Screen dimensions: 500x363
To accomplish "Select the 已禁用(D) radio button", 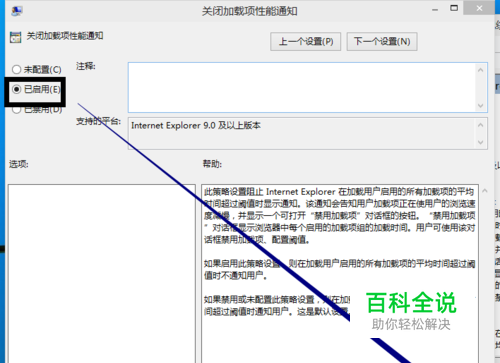I will tap(16, 109).
